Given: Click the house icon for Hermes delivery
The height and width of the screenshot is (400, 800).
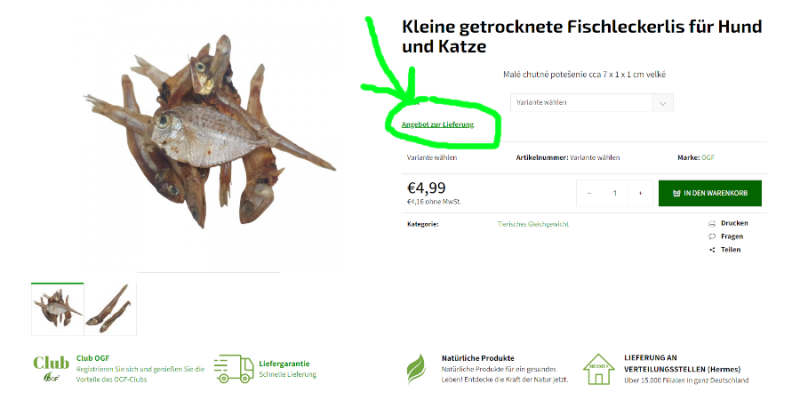Looking at the screenshot, I should tap(599, 369).
